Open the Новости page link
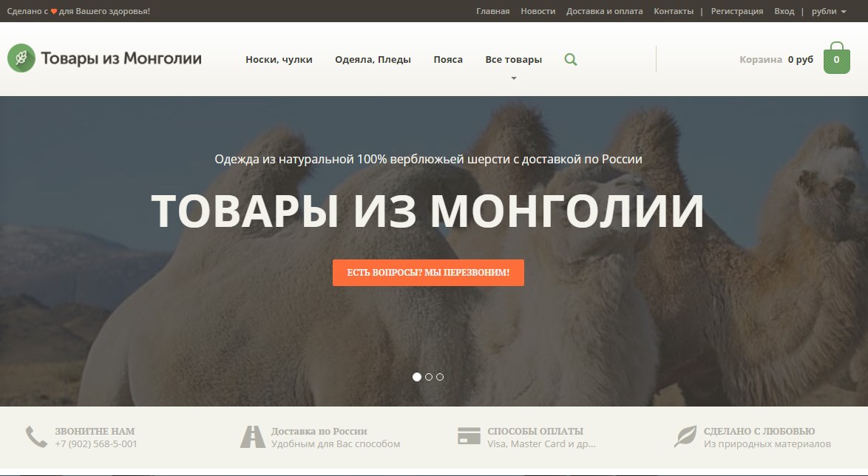Viewport: 868px width, 476px height. tap(538, 11)
